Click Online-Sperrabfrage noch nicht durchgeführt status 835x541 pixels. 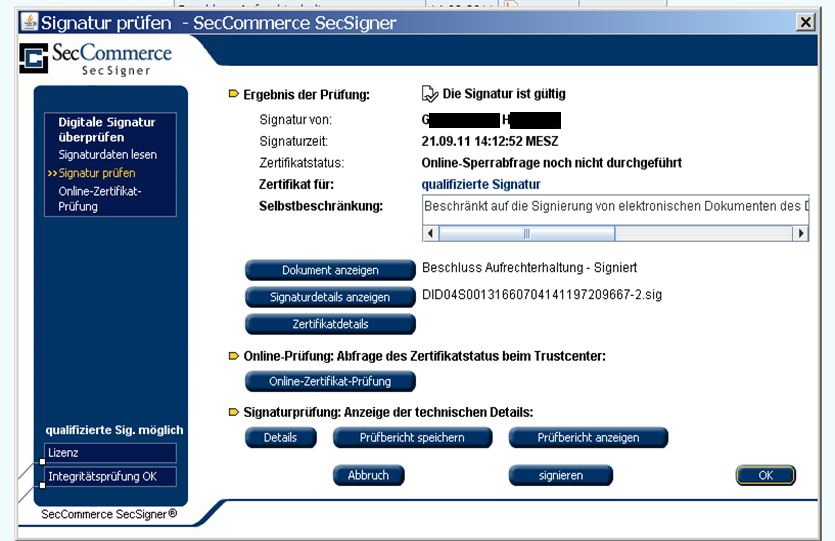coord(552,162)
